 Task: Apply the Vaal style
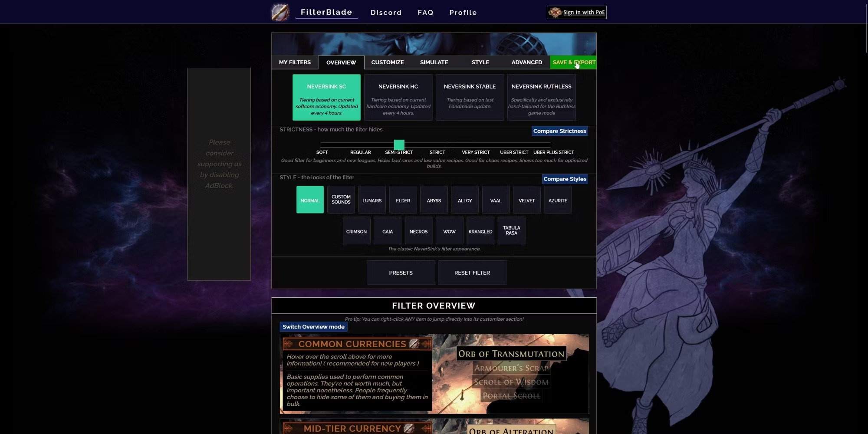point(496,200)
